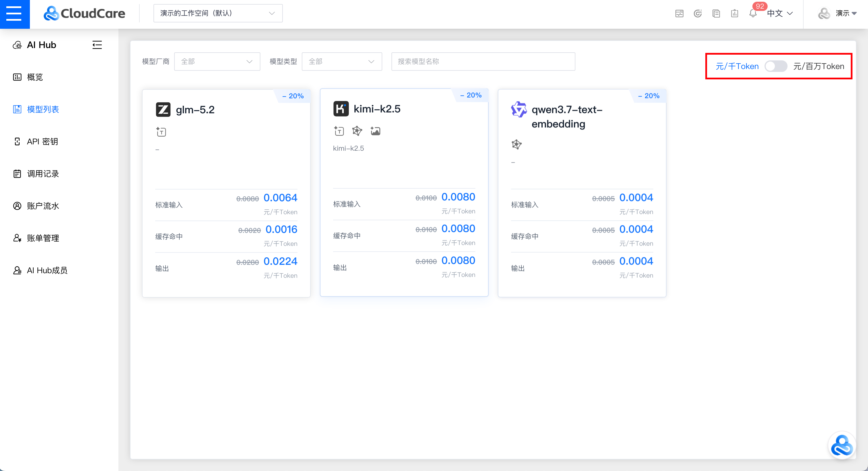Click the kimi-k2.5 text generation icon
The width and height of the screenshot is (868, 471).
pyautogui.click(x=339, y=131)
